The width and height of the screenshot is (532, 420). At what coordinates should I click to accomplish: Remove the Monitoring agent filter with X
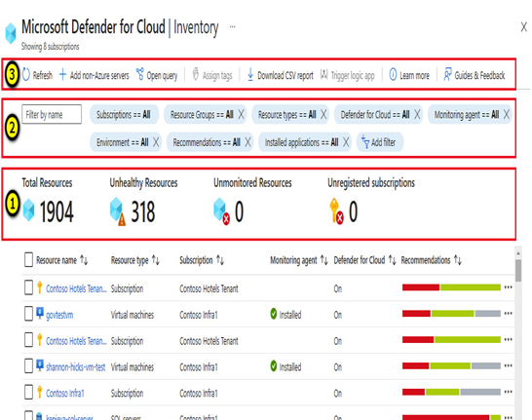point(507,114)
